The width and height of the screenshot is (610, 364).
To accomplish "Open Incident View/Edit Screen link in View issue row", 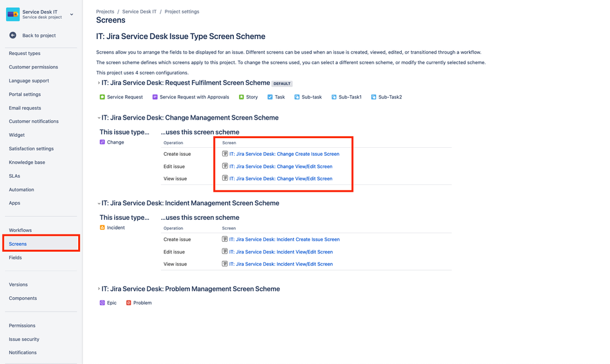I will pos(281,264).
